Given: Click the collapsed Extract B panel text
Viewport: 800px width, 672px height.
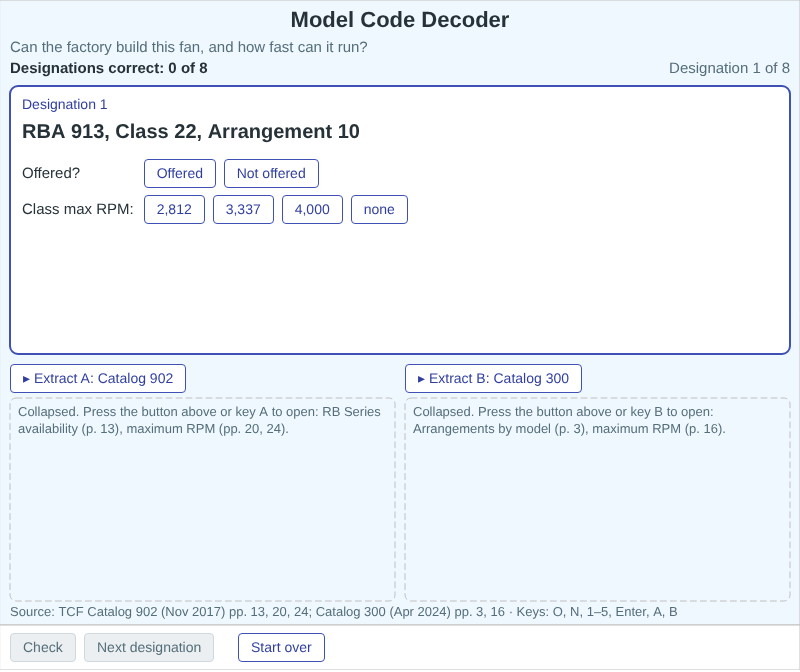Looking at the screenshot, I should click(569, 420).
